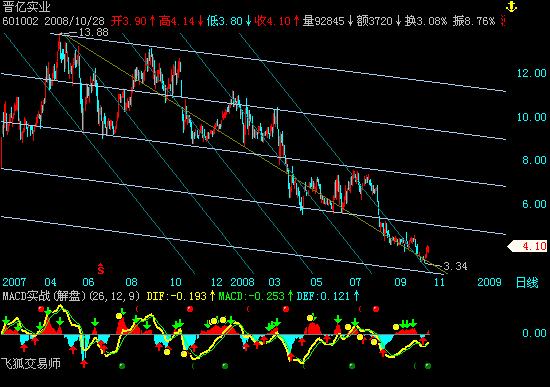
Task: Click the 10 month label on time axis
Action: tap(176, 282)
